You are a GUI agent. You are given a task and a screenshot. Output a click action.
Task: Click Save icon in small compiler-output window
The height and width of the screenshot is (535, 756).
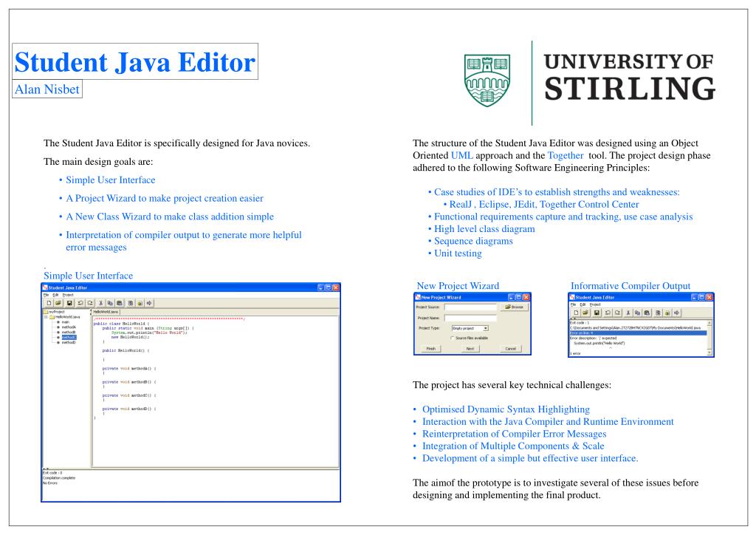pyautogui.click(x=597, y=313)
